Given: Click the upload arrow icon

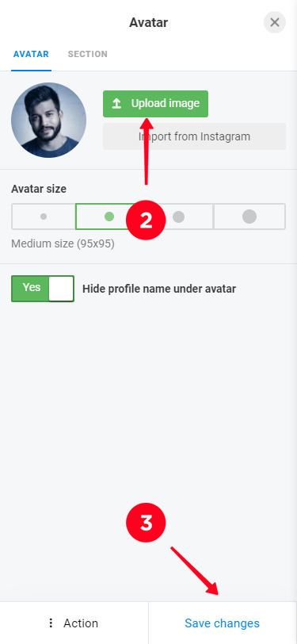Looking at the screenshot, I should click(x=116, y=104).
